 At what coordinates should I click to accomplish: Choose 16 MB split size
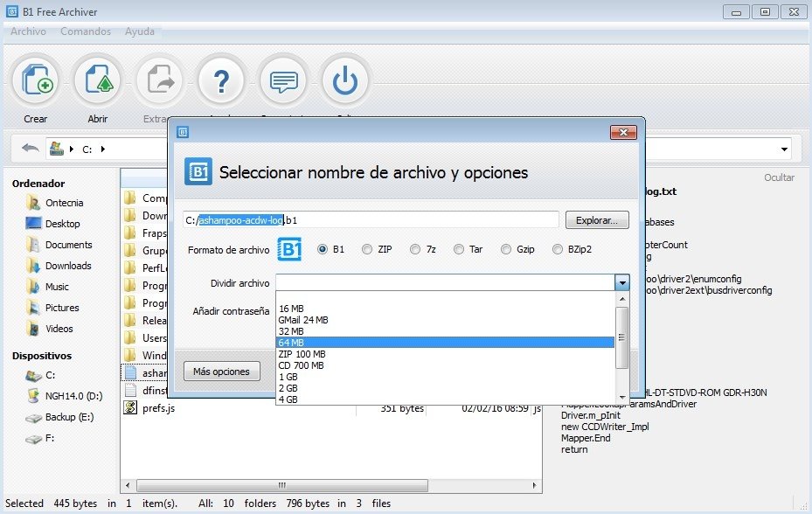446,309
